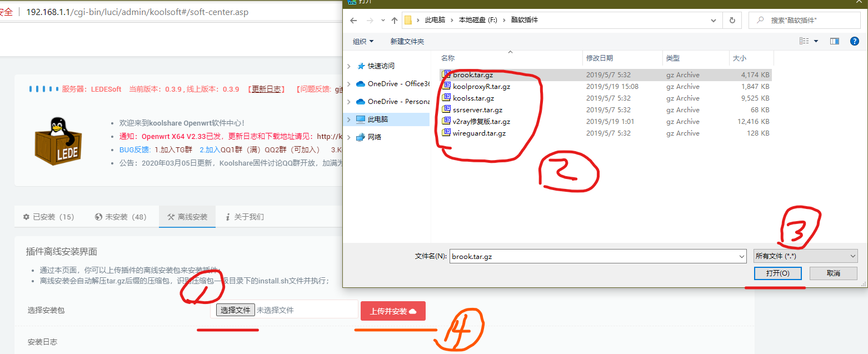The width and height of the screenshot is (868, 354).
Task: Toggle the preview pane icon
Action: click(x=834, y=41)
